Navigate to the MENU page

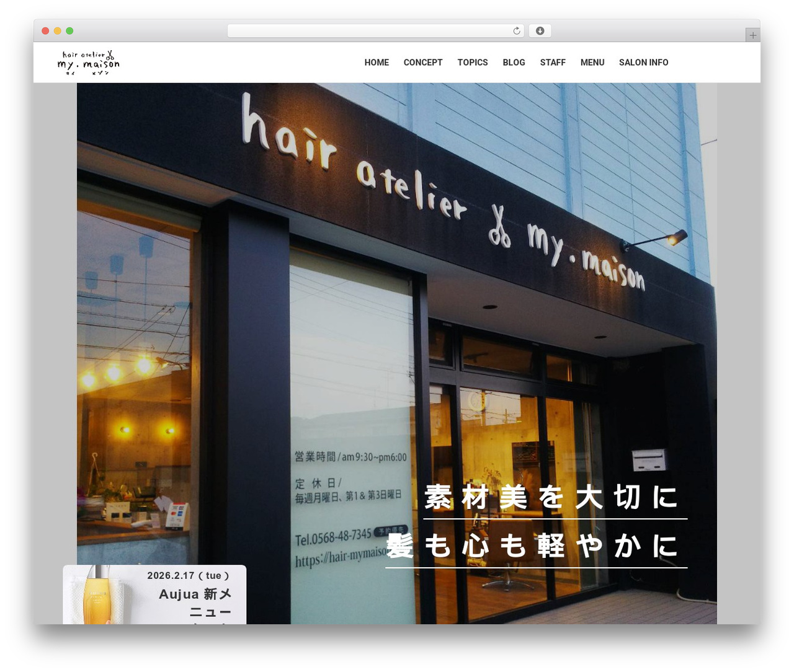pyautogui.click(x=592, y=63)
